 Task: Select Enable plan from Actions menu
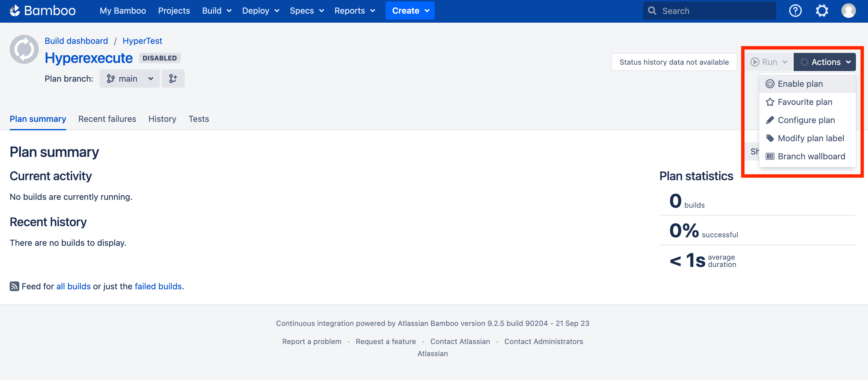click(x=800, y=84)
